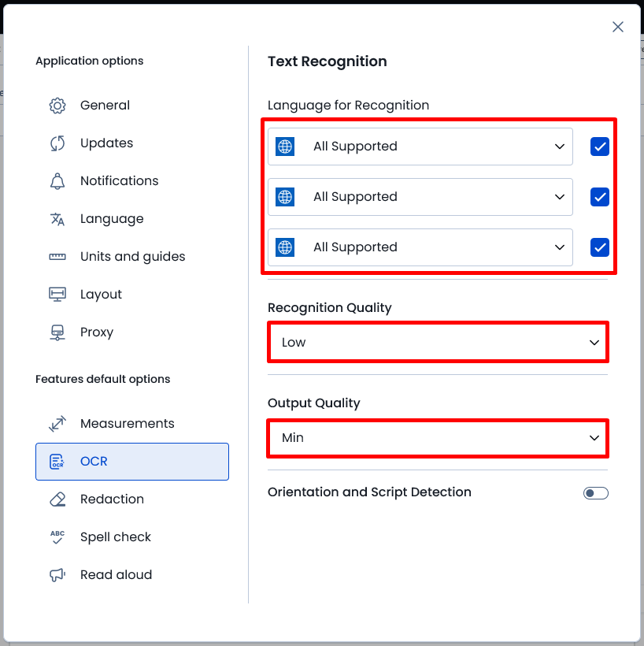Expand the first All Supported language dropdown
The height and width of the screenshot is (646, 644).
(420, 147)
